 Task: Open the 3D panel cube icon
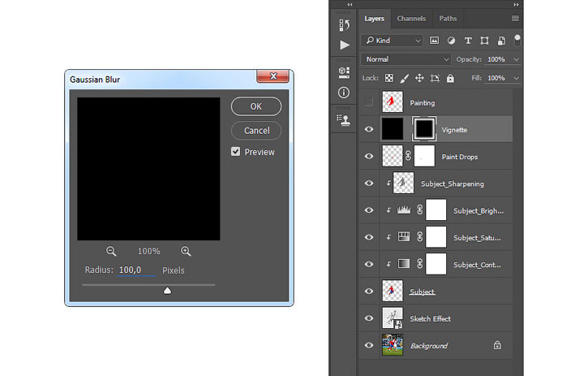344,72
